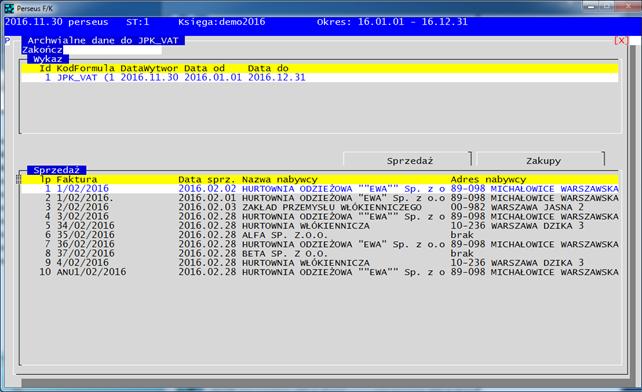The width and height of the screenshot is (642, 392).
Task: Select invoice row 1/02/2016 dated 2016.02.02
Action: point(319,188)
